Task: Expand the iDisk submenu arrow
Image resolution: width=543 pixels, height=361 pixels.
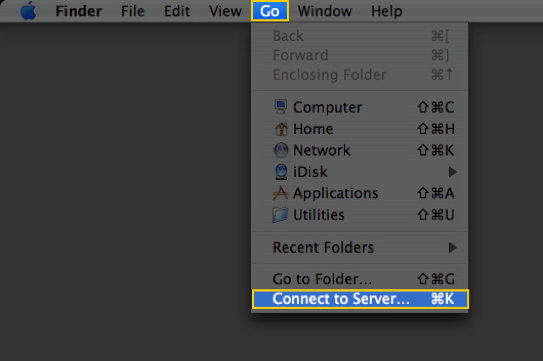Action: 452,172
